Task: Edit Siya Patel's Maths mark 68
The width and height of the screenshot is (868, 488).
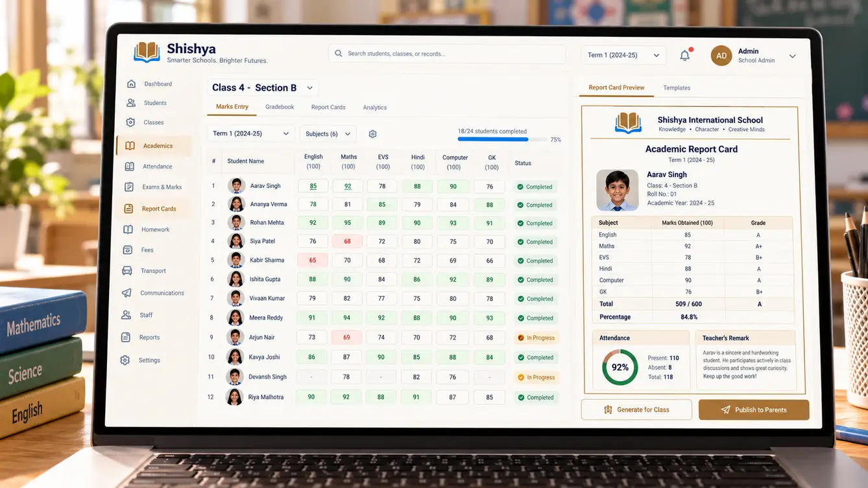Action: (347, 241)
